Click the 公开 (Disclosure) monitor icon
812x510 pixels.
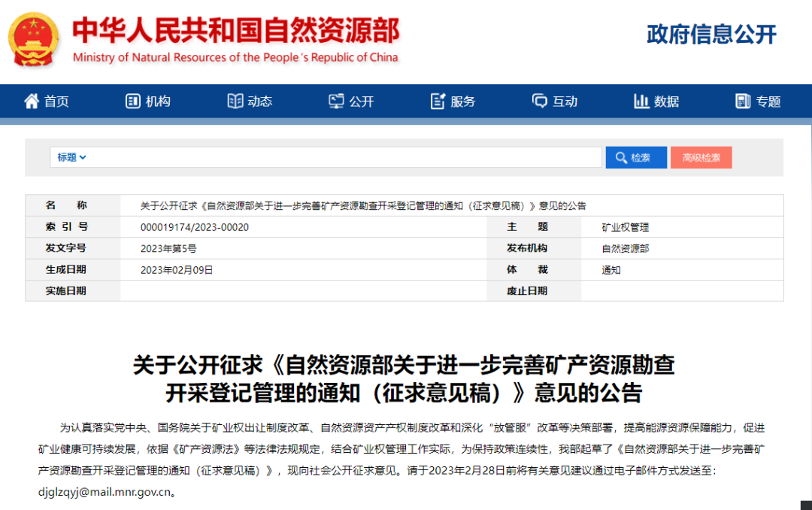(x=336, y=101)
